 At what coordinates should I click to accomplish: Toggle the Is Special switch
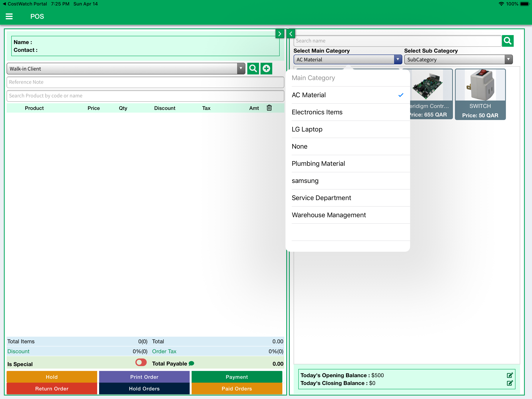pyautogui.click(x=141, y=362)
